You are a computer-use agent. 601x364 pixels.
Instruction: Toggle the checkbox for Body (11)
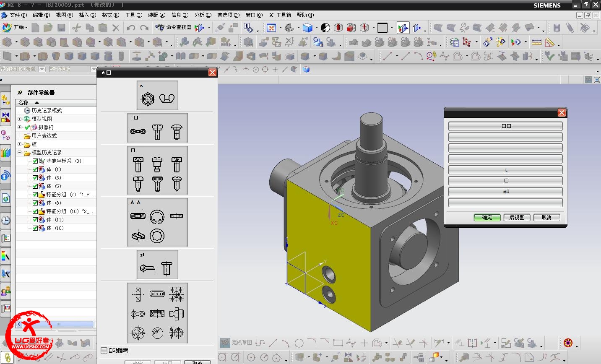(35, 220)
